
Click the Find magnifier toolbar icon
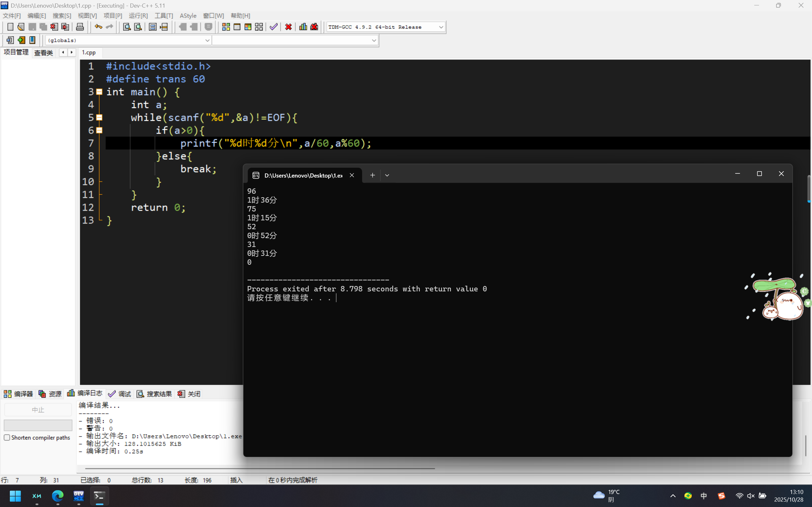click(127, 27)
